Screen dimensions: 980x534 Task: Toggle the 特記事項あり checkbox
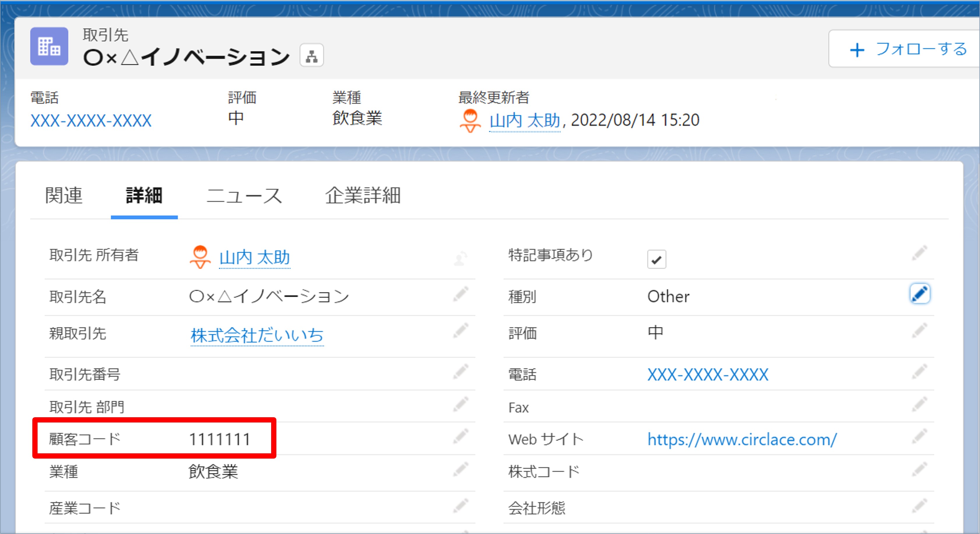657,259
